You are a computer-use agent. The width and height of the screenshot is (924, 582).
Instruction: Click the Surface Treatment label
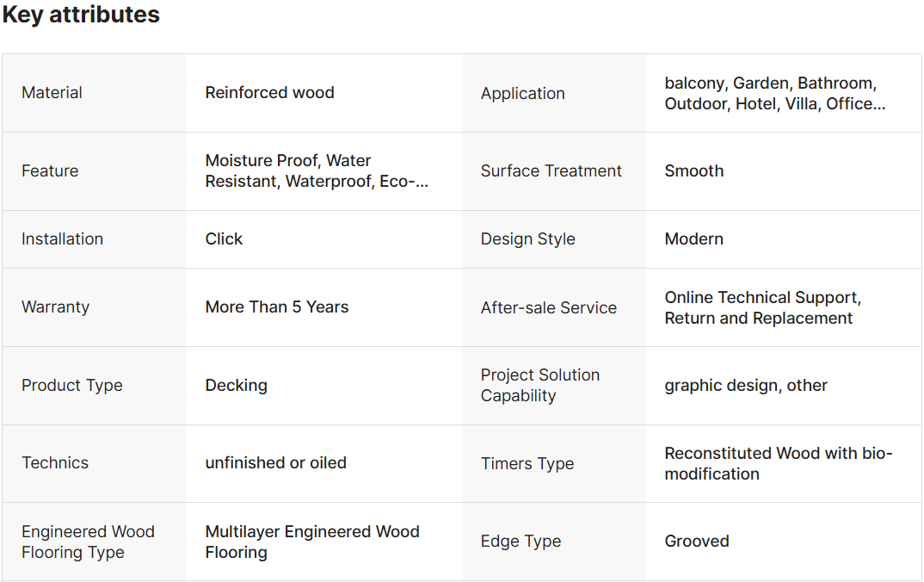[x=551, y=171]
